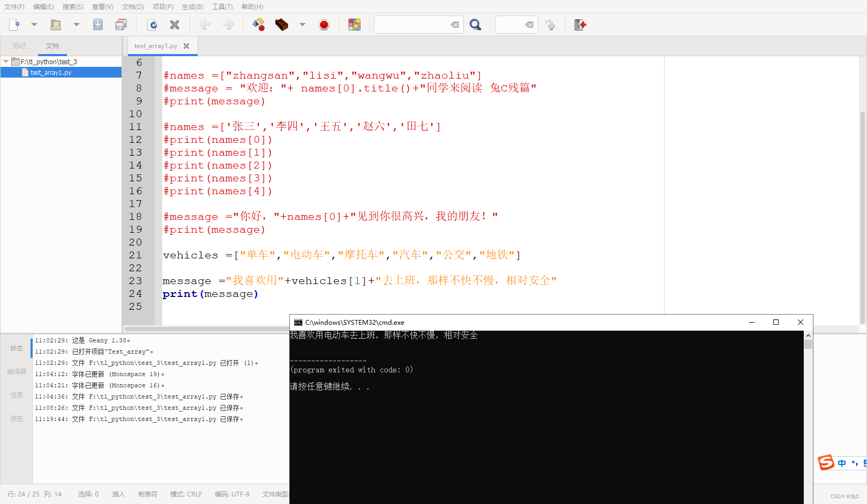Maximize the cmd.exe window
The height and width of the screenshot is (504, 867).
(x=776, y=322)
